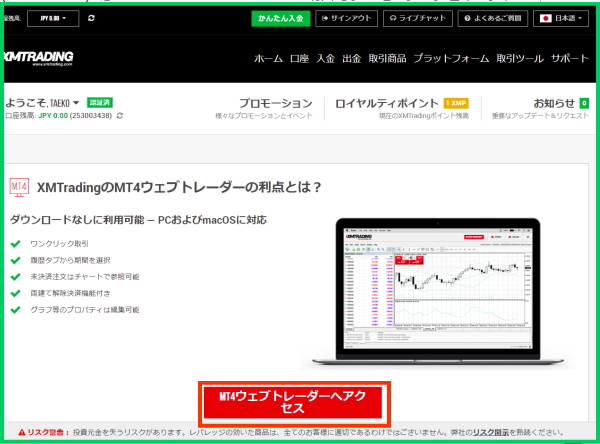Click the green notification count badge
Viewport: 600px width, 444px height.
click(x=584, y=103)
